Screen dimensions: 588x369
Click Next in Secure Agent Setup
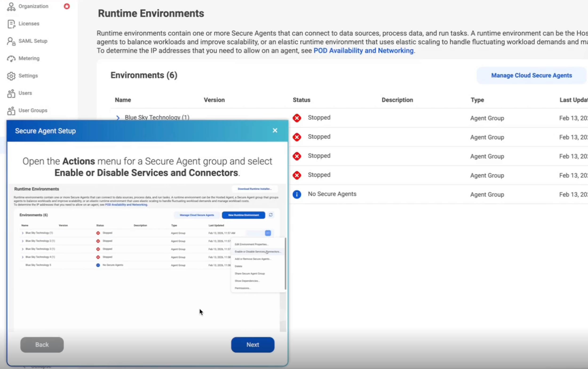pyautogui.click(x=252, y=345)
